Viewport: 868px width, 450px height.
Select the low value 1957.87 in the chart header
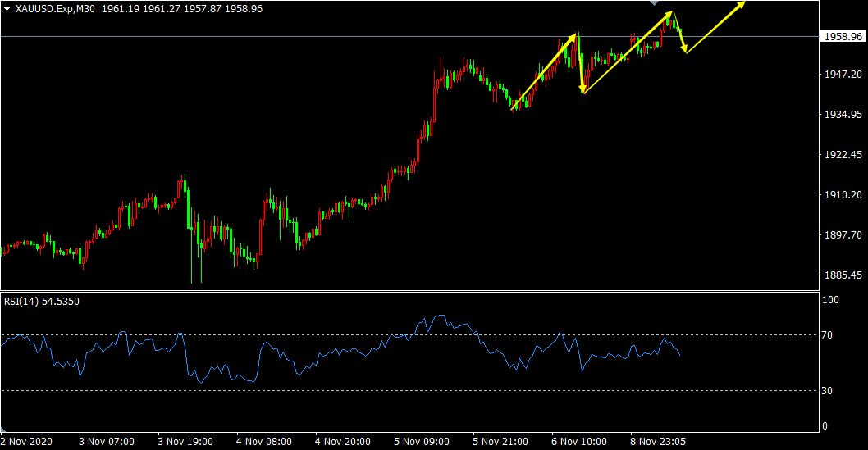(203, 9)
